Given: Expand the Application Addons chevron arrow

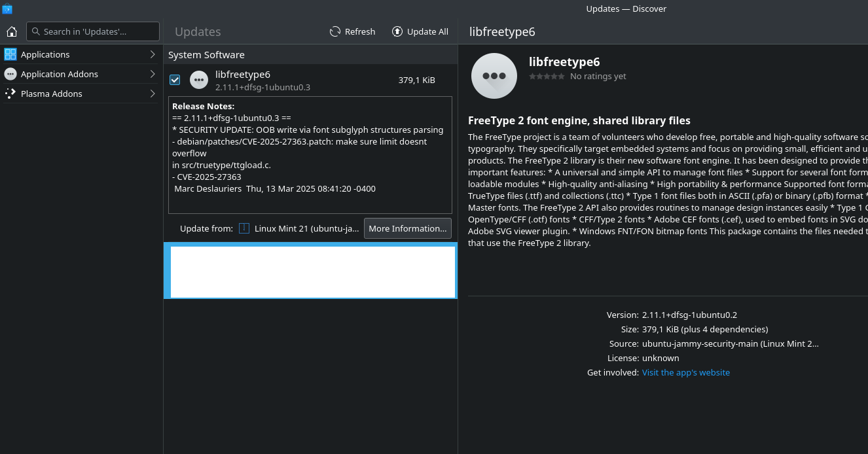Looking at the screenshot, I should point(152,74).
